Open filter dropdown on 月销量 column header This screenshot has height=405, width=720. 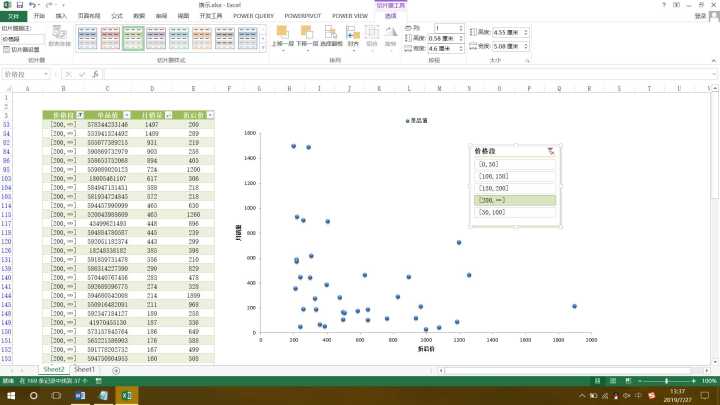[168, 116]
